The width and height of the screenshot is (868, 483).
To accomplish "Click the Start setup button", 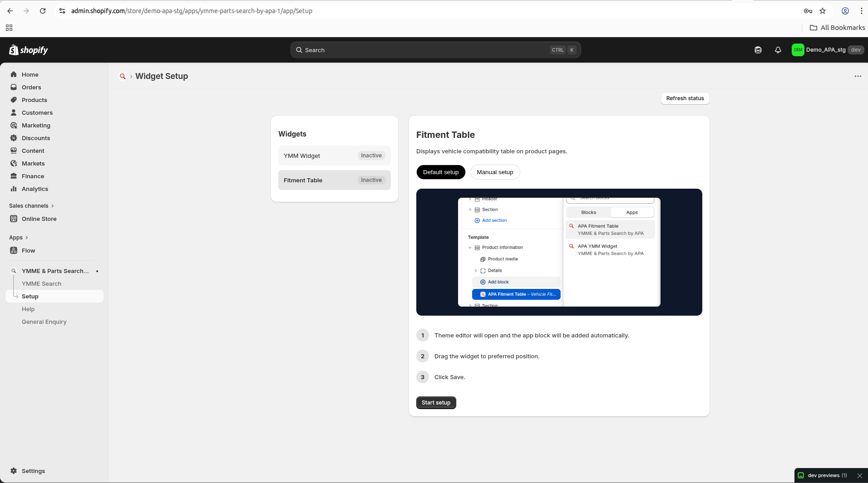I will [x=436, y=403].
